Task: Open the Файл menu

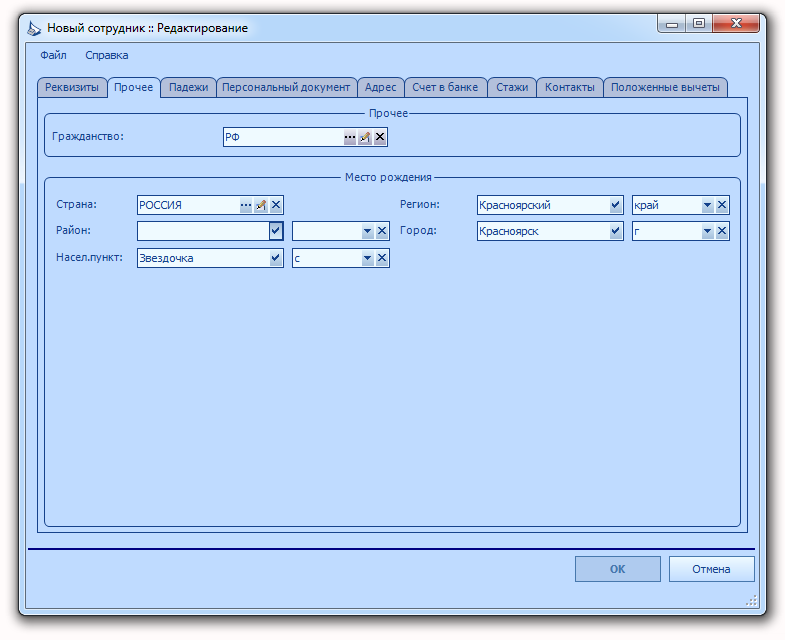Action: pyautogui.click(x=53, y=55)
